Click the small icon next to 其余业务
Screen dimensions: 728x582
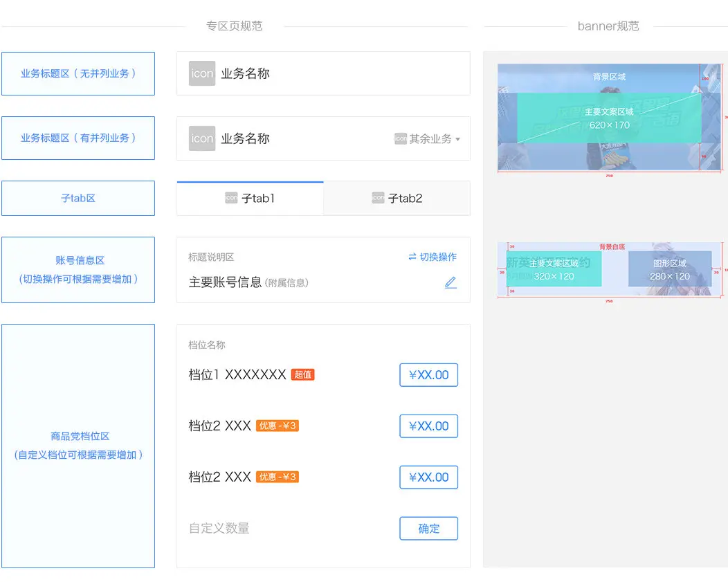(x=401, y=139)
